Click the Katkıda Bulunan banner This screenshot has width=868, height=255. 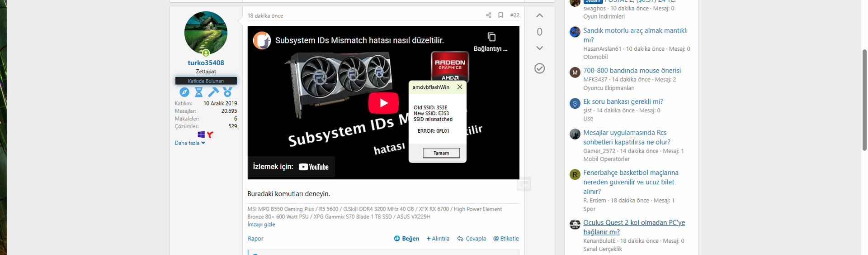tap(206, 81)
